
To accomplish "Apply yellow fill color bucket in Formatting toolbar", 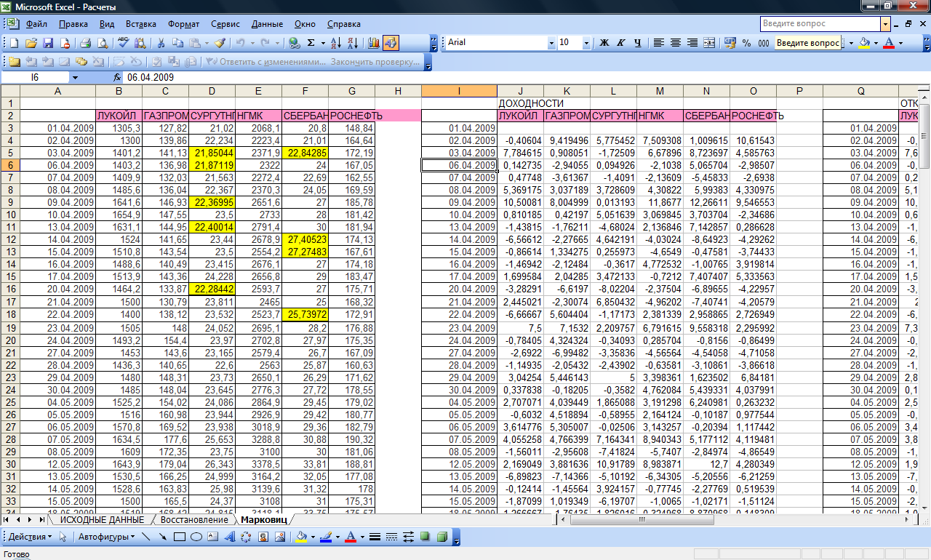I will [x=864, y=43].
